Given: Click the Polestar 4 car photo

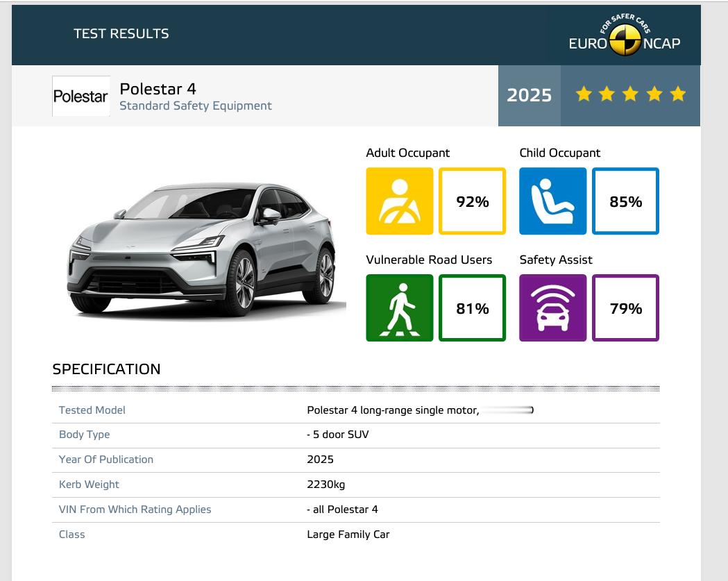Looking at the screenshot, I should (x=206, y=249).
